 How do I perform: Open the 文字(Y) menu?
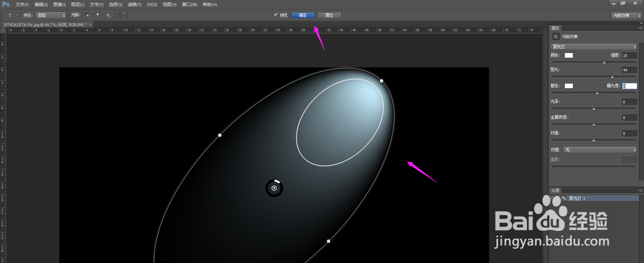point(97,5)
